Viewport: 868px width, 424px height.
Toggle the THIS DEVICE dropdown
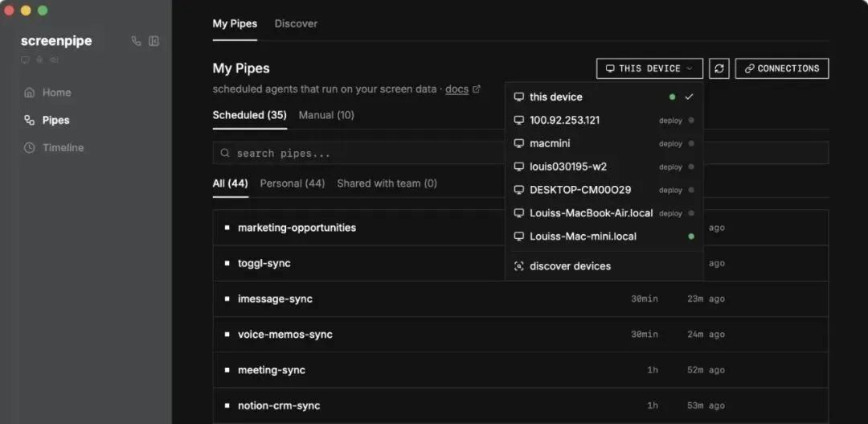[649, 68]
